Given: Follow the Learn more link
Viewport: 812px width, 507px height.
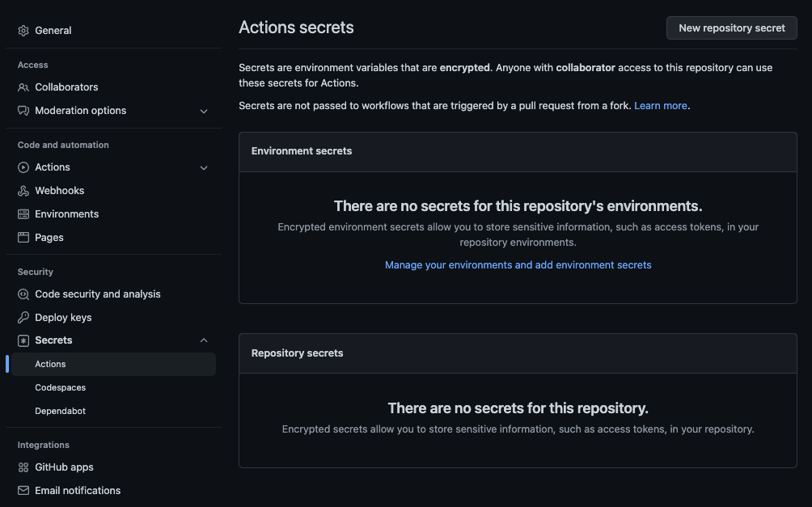Looking at the screenshot, I should [x=660, y=106].
